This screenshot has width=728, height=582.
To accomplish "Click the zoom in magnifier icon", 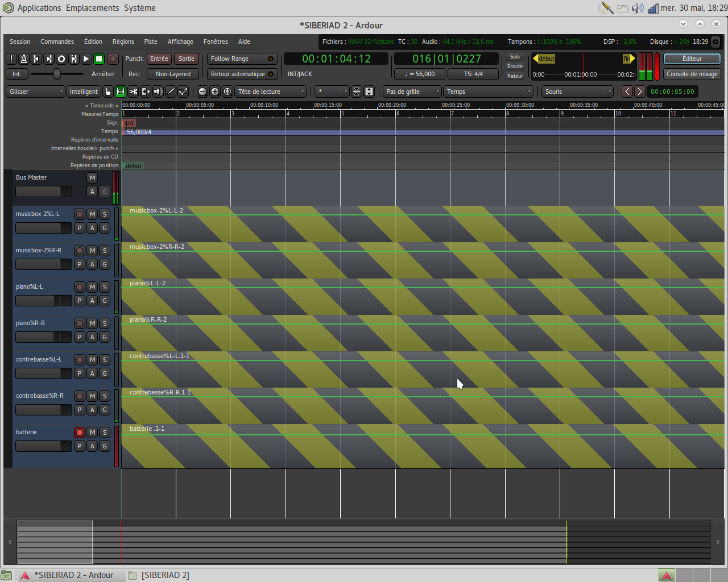I will pyautogui.click(x=215, y=92).
